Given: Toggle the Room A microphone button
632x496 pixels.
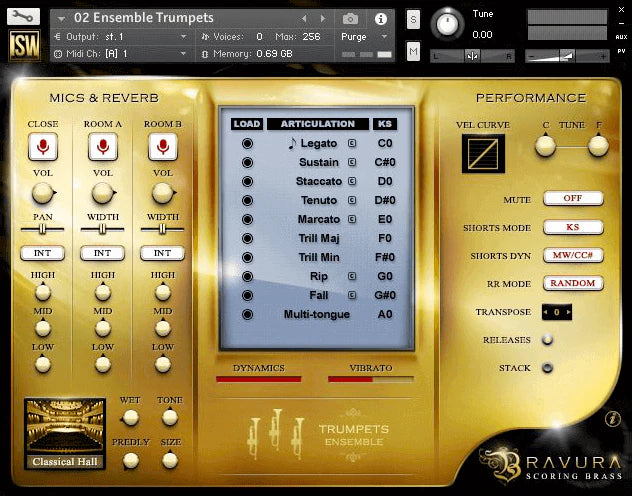Looking at the screenshot, I should 103,147.
